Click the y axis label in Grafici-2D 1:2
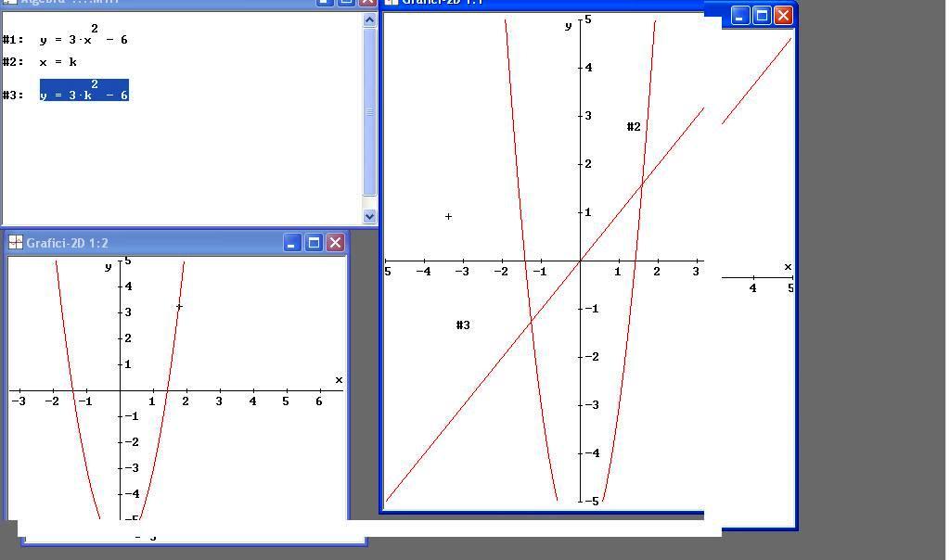The image size is (950, 560). pyautogui.click(x=108, y=266)
